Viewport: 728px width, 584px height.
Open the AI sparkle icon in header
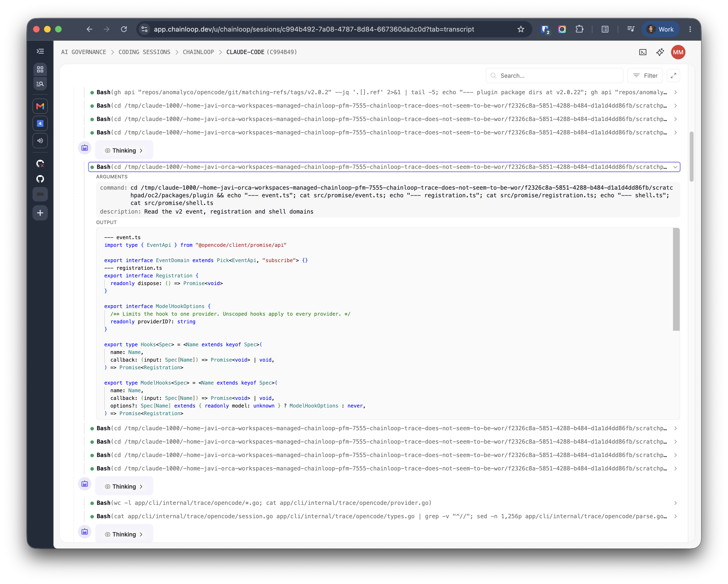pyautogui.click(x=660, y=52)
